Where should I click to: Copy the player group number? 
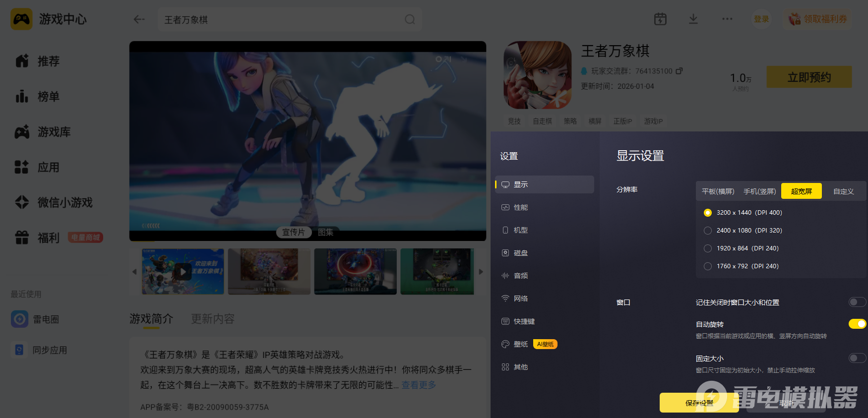(679, 71)
